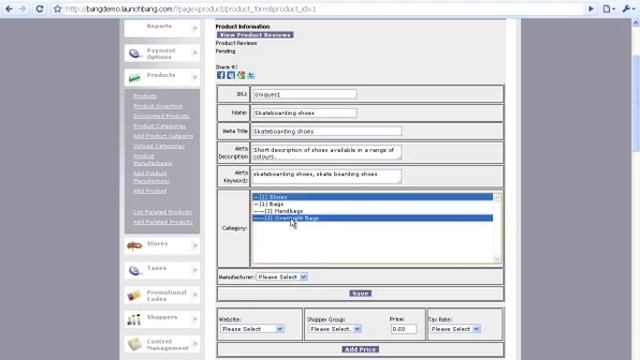Screen dimensions: 640x360
Task: Open the Upload Categories link
Action: click(159, 146)
